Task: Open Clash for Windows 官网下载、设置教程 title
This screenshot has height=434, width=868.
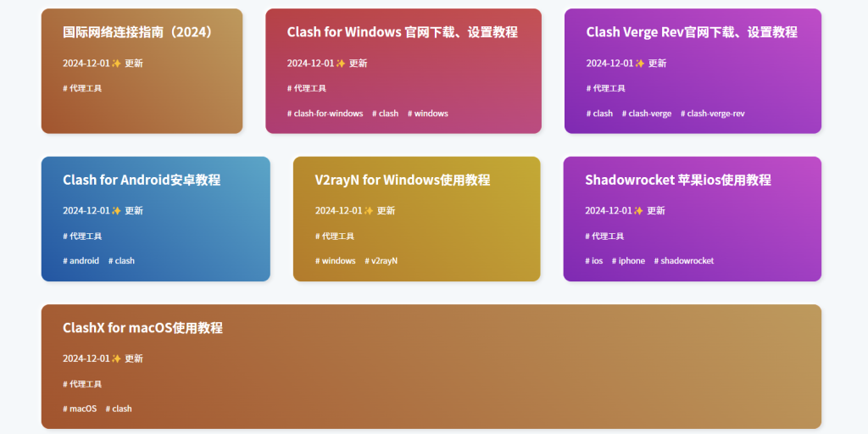Action: (402, 32)
